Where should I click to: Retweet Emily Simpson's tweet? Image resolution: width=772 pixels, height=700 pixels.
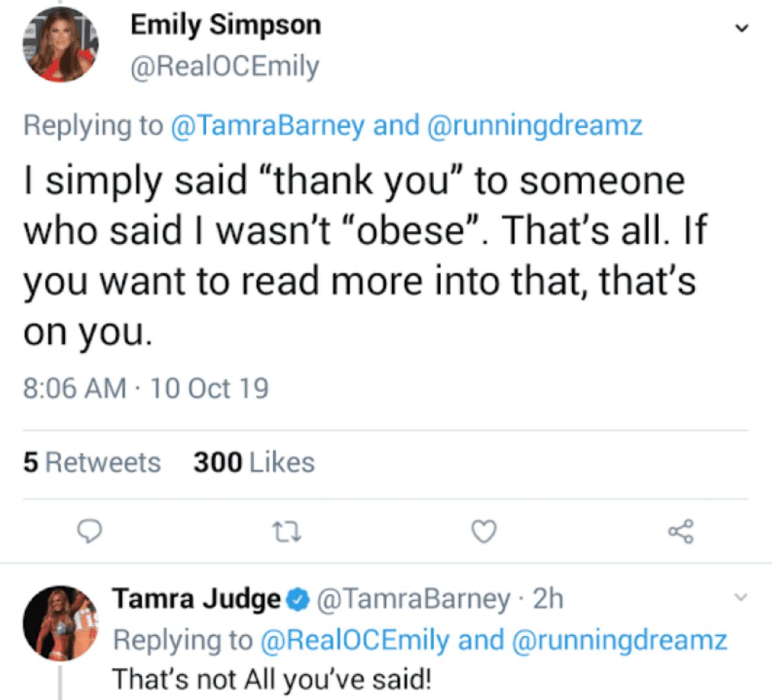286,532
